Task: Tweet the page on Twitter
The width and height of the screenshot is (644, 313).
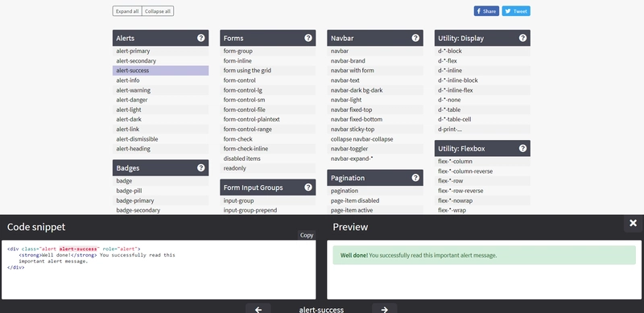Action: [516, 11]
